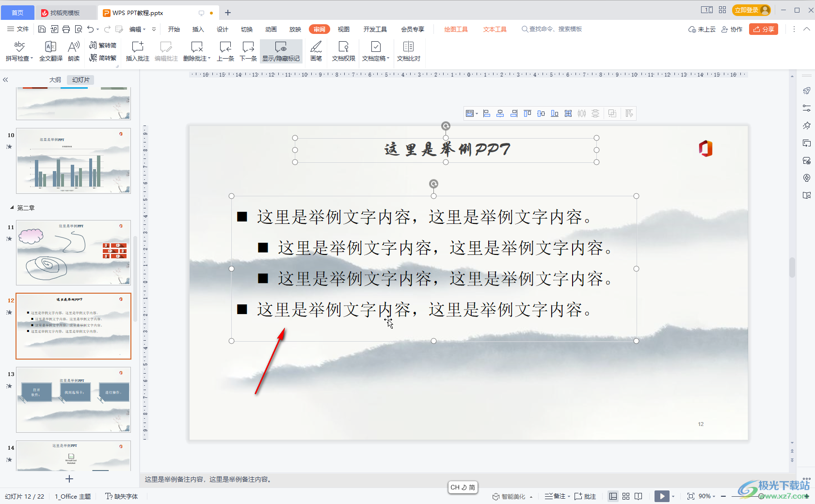
Task: Click the equal-size group icon in floating toolbar
Action: [x=568, y=113]
